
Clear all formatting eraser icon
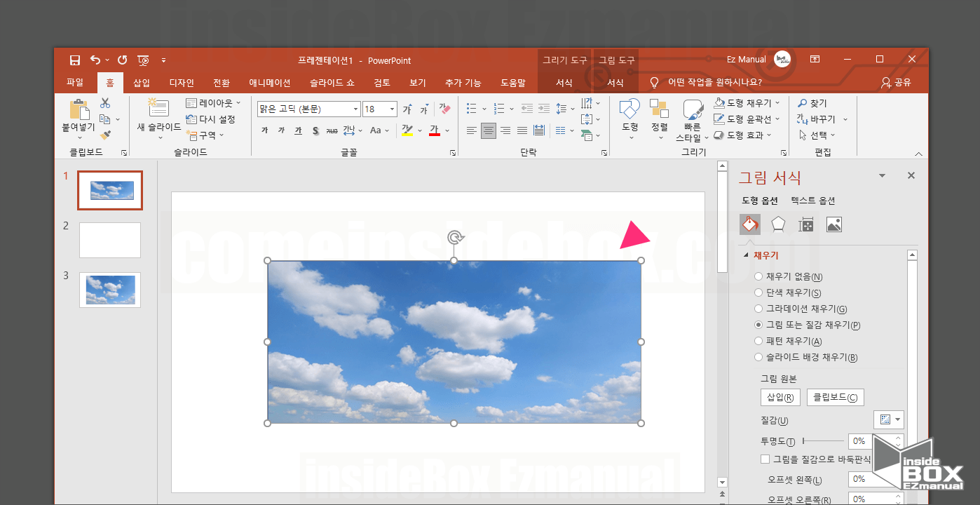click(x=444, y=109)
